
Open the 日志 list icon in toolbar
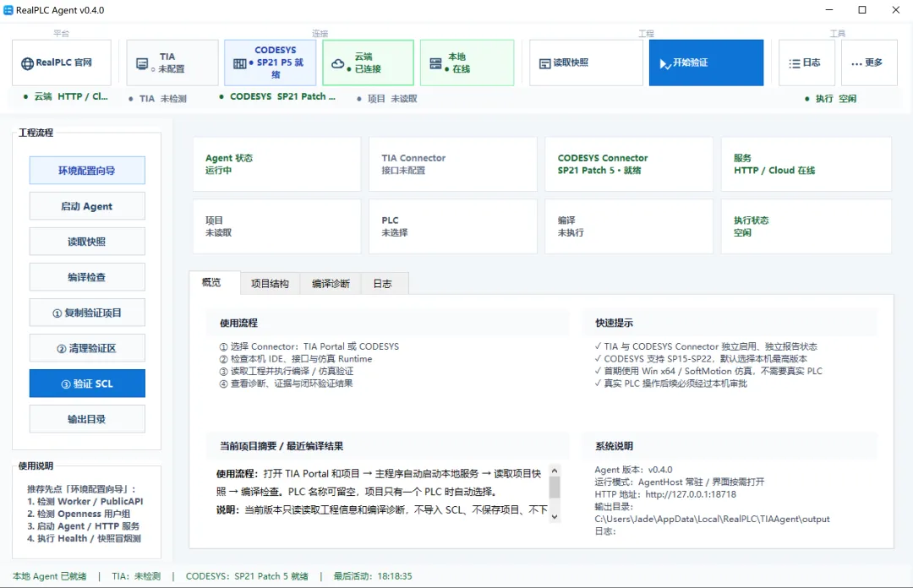pos(795,63)
